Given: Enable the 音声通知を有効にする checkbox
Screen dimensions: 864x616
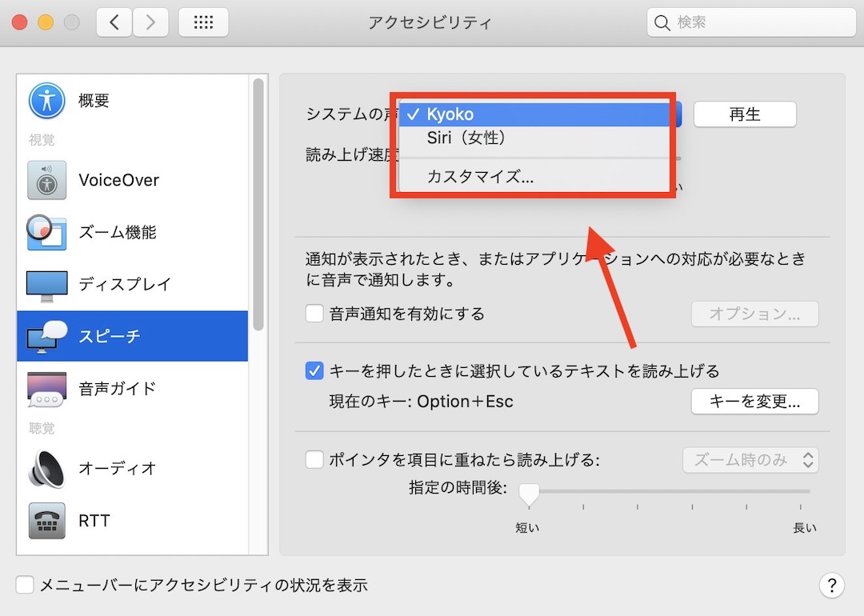Looking at the screenshot, I should (314, 314).
